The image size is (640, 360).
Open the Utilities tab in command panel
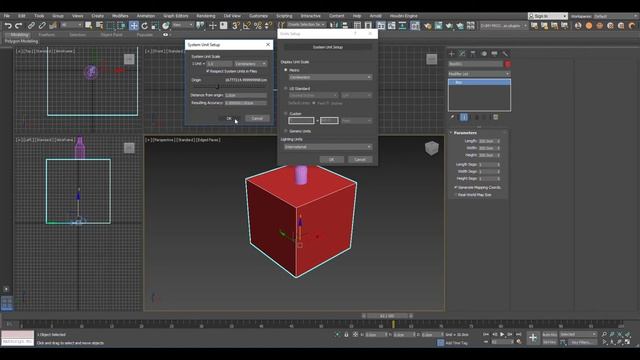tap(505, 53)
